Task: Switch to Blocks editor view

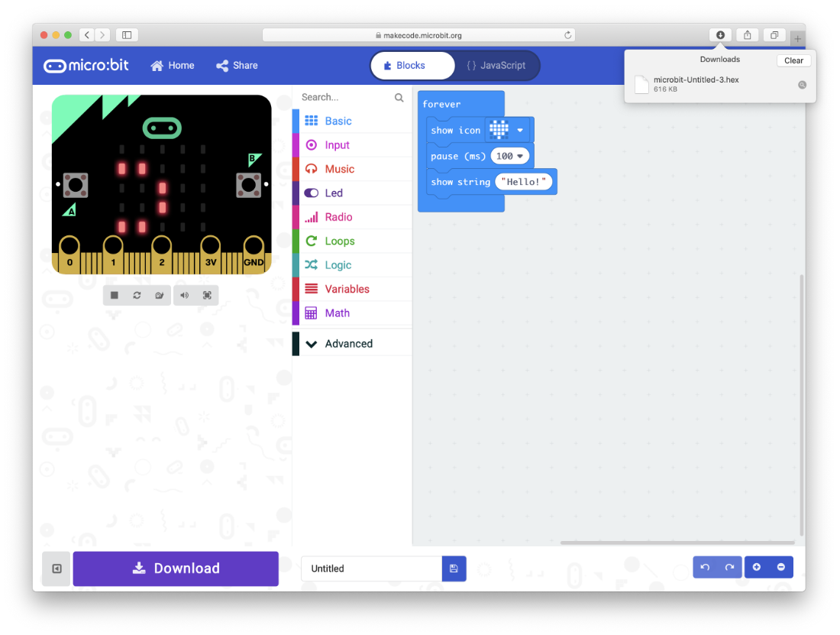Action: coord(412,66)
